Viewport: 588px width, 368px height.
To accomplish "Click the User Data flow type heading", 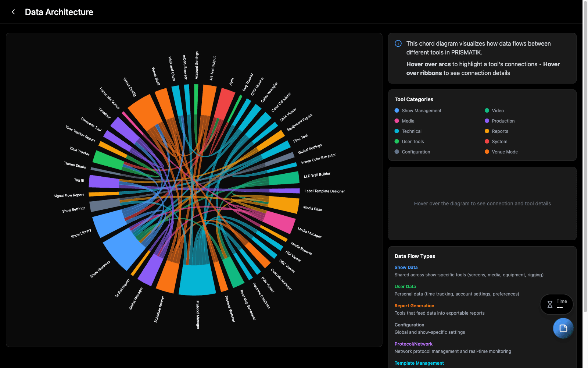I will [405, 287].
